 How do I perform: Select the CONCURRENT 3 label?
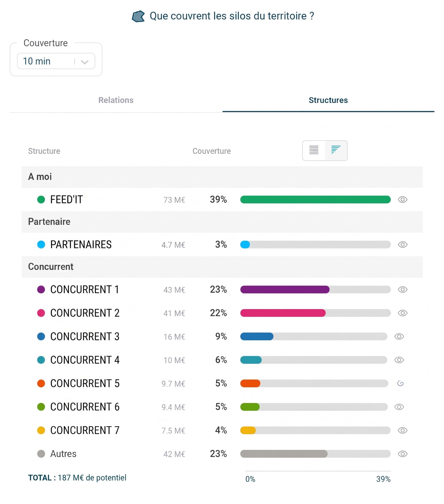(85, 337)
